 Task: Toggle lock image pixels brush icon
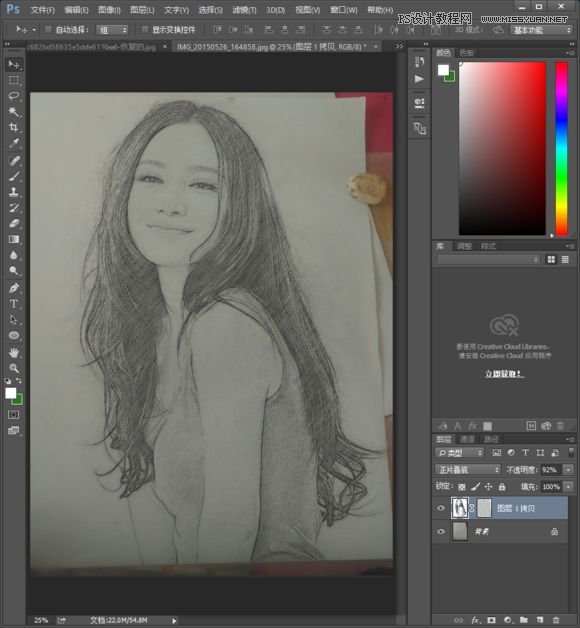(x=475, y=487)
